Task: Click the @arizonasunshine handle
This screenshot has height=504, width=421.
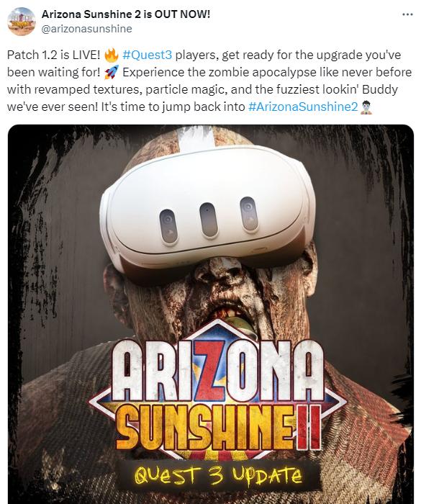Action: pos(87,29)
